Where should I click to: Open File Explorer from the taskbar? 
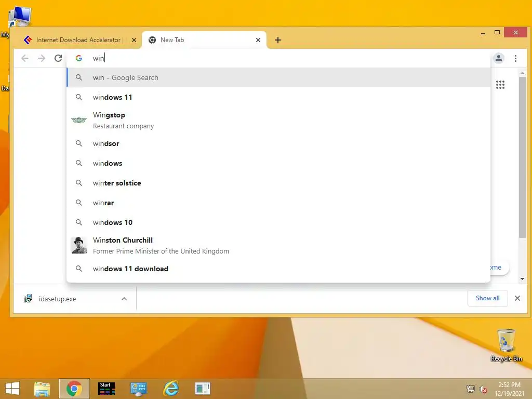[x=42, y=389]
